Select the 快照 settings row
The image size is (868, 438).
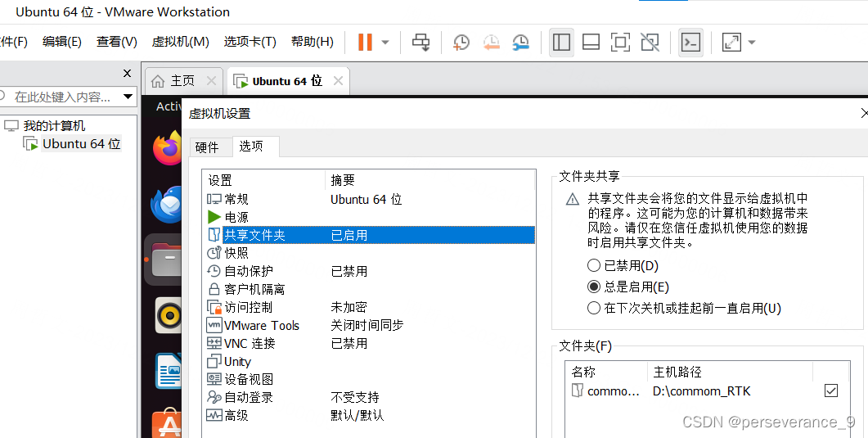[x=369, y=253]
